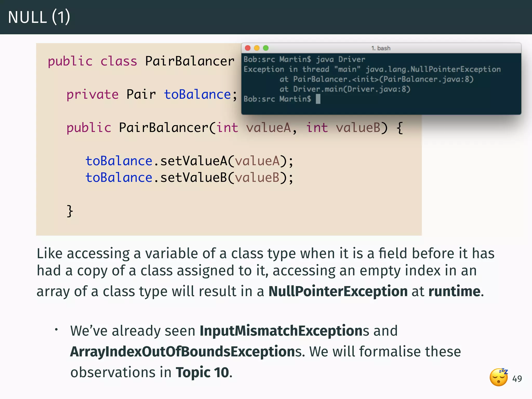This screenshot has width=532, height=399.
Task: Click the closing brace of the constructor
Action: (70, 211)
